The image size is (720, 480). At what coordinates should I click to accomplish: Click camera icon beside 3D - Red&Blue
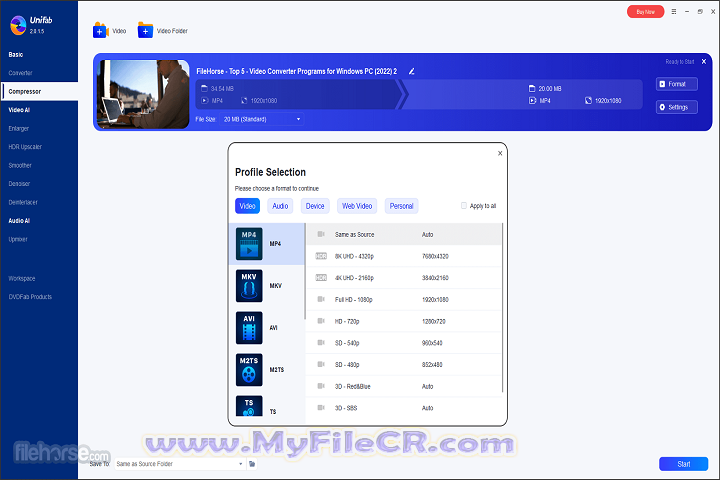[x=321, y=386]
